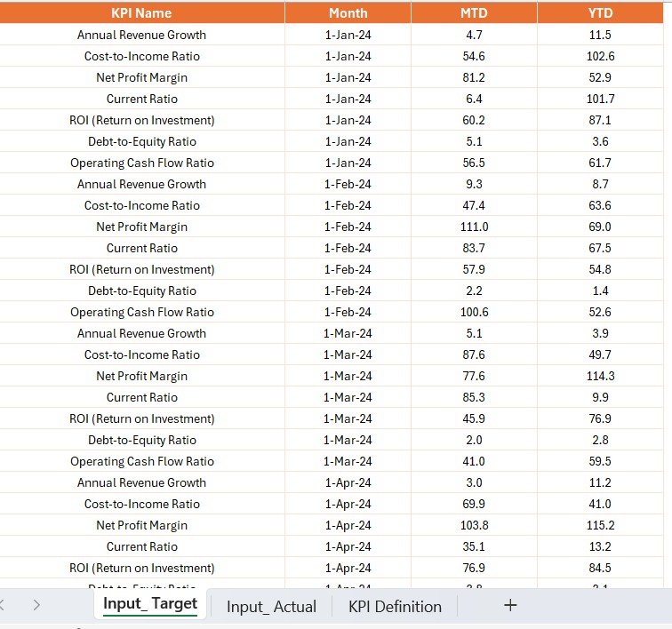
Task: Click YTD value 101.7 in Current Ratio row
Action: (x=600, y=99)
